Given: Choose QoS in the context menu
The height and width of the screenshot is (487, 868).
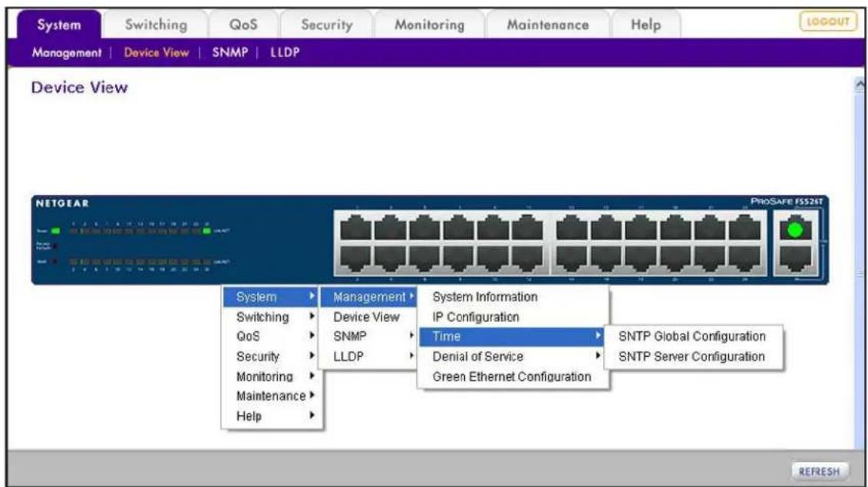Looking at the screenshot, I should 271,337.
